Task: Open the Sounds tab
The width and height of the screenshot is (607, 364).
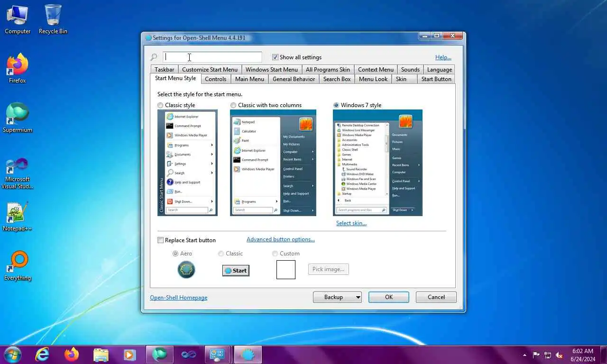Action: [x=410, y=70]
